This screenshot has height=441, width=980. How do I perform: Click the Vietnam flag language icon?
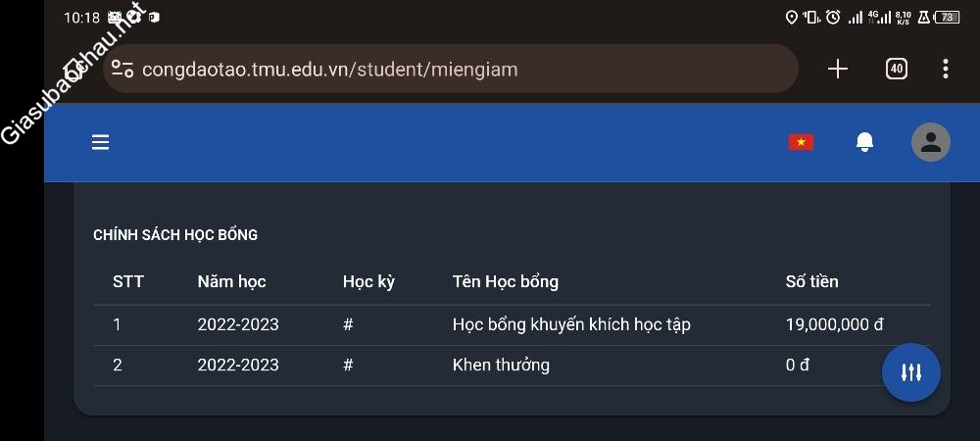[801, 142]
